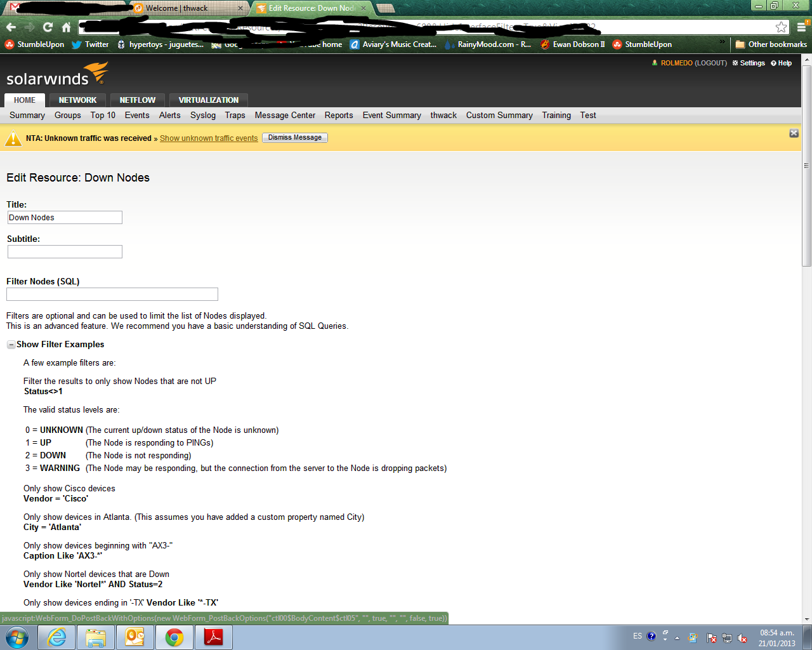Open RainyMood.com bookmark

pos(488,44)
